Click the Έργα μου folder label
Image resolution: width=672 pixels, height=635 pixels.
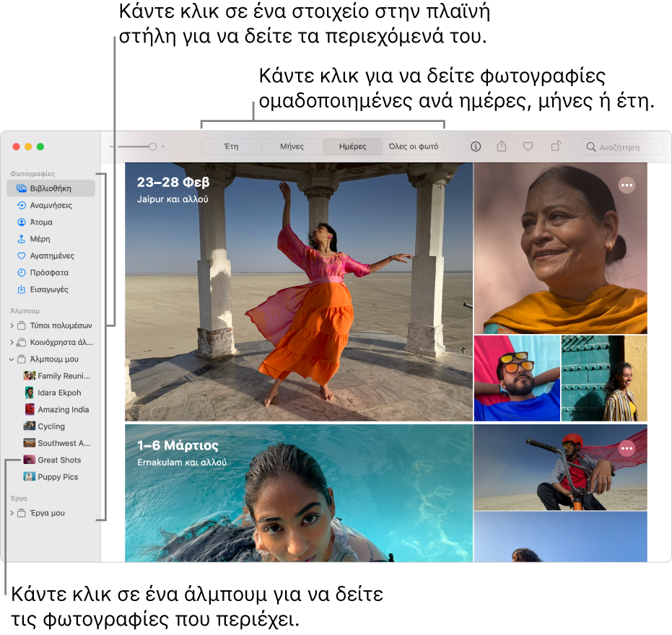[47, 513]
